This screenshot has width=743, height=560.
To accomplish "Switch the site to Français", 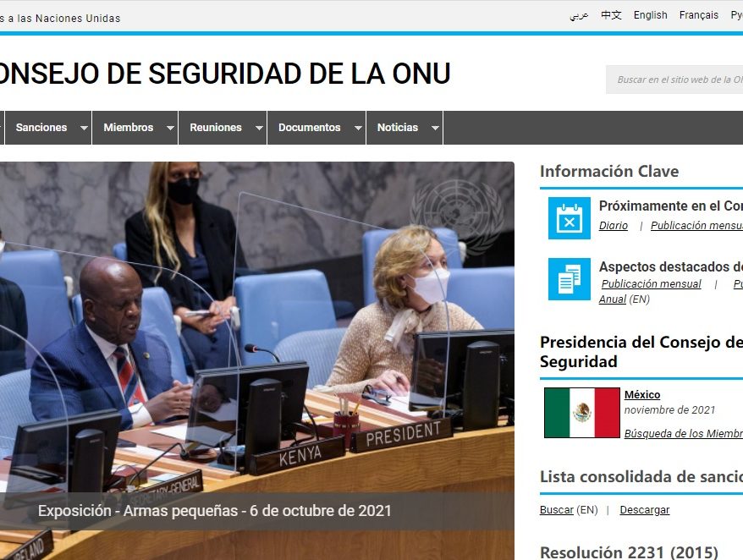I will point(698,15).
